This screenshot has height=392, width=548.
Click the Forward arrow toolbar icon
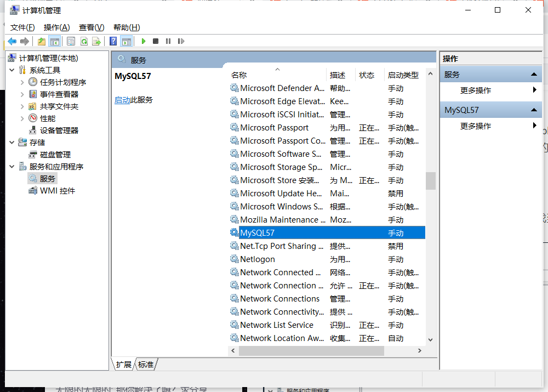coord(25,41)
